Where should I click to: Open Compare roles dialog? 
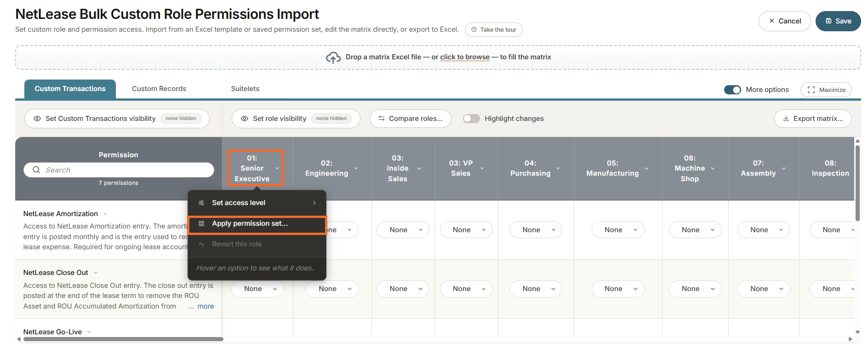pos(411,119)
